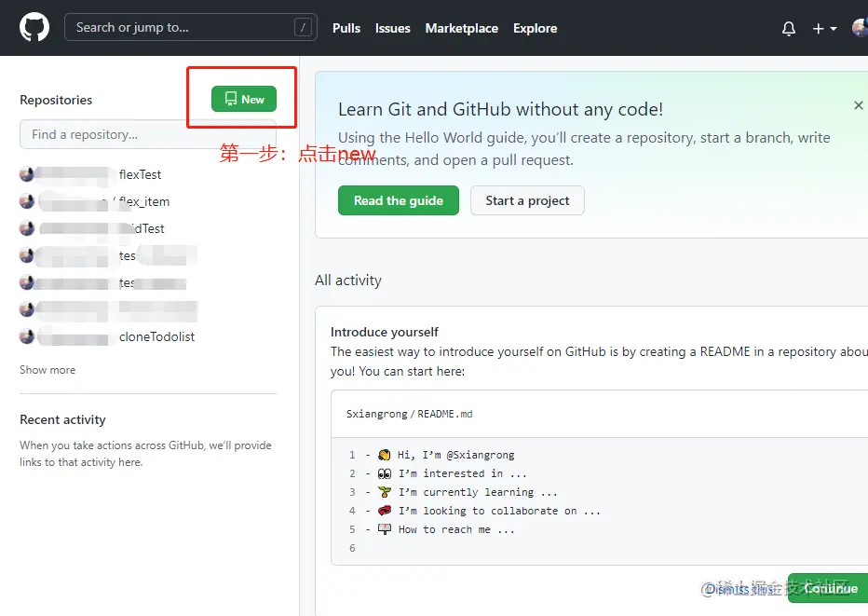Click the Read the guide button
Image resolution: width=868 pixels, height=616 pixels.
point(398,200)
